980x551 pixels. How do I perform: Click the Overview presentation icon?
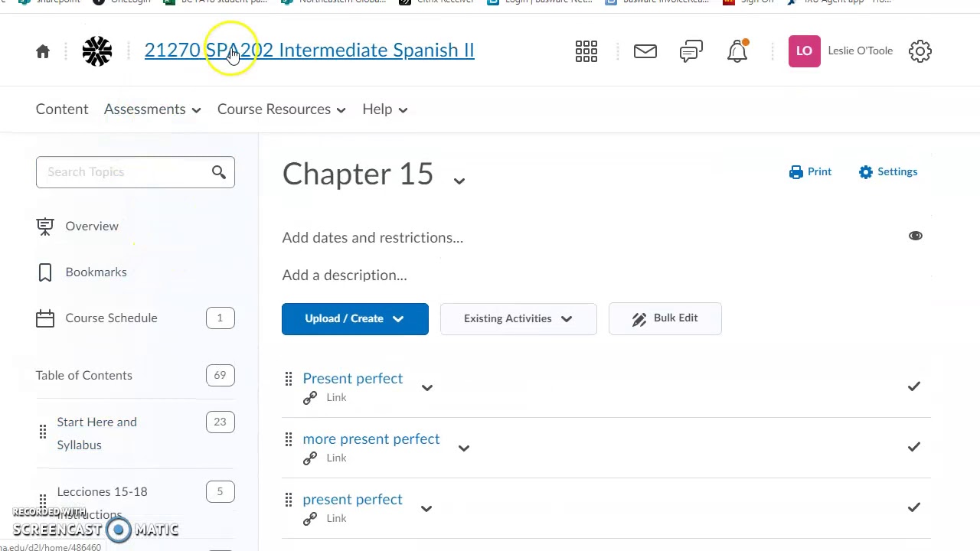[x=45, y=227]
